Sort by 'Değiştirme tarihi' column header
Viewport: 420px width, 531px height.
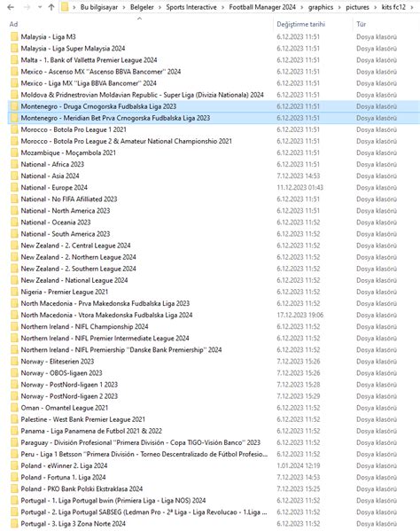coord(301,24)
